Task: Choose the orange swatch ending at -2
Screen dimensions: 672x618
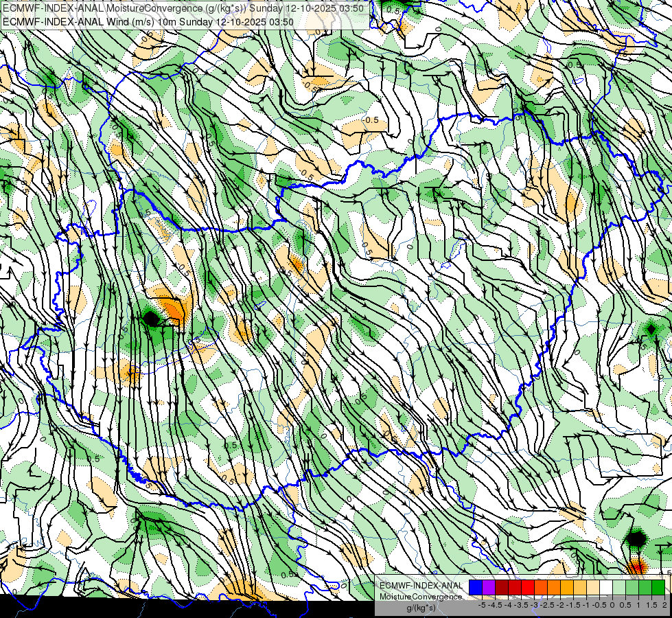Action: pyautogui.click(x=554, y=588)
